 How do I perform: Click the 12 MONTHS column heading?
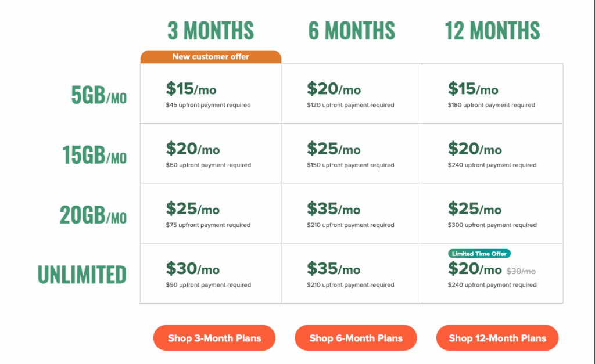492,30
